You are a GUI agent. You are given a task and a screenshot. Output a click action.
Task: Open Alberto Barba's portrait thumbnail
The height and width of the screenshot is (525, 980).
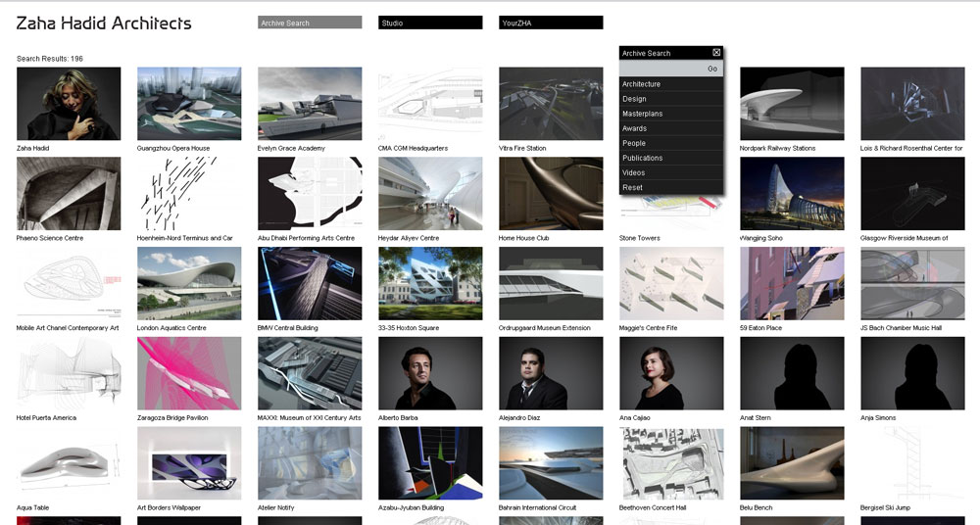coord(430,374)
